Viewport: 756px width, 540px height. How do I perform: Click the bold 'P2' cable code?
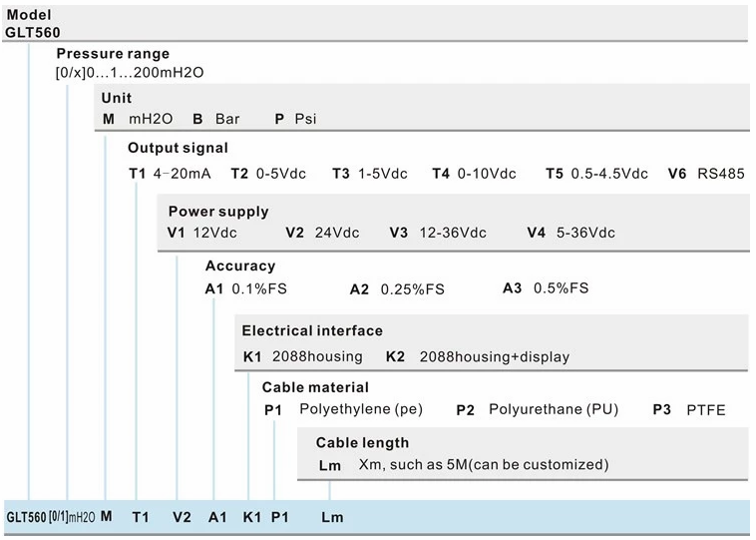pos(465,410)
